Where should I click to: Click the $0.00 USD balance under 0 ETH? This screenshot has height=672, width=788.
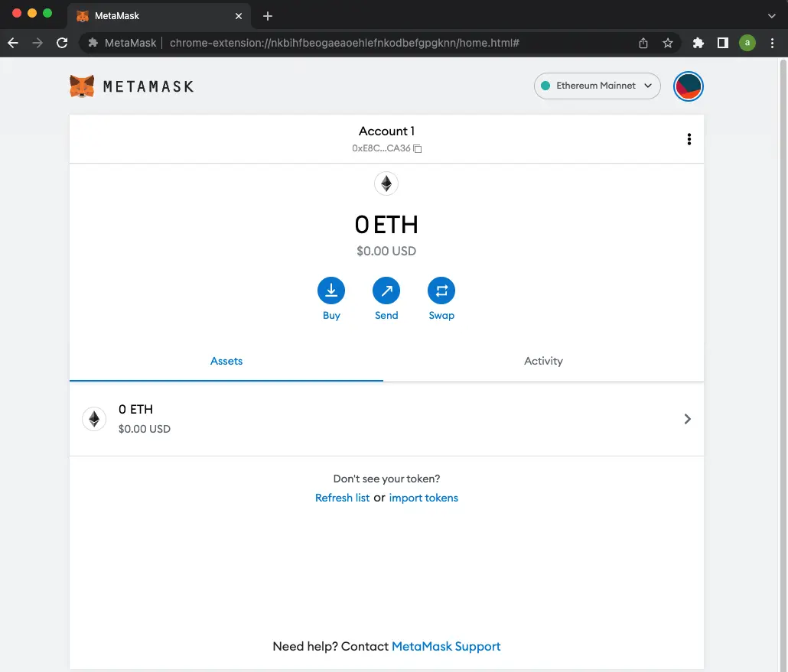pyautogui.click(x=386, y=251)
